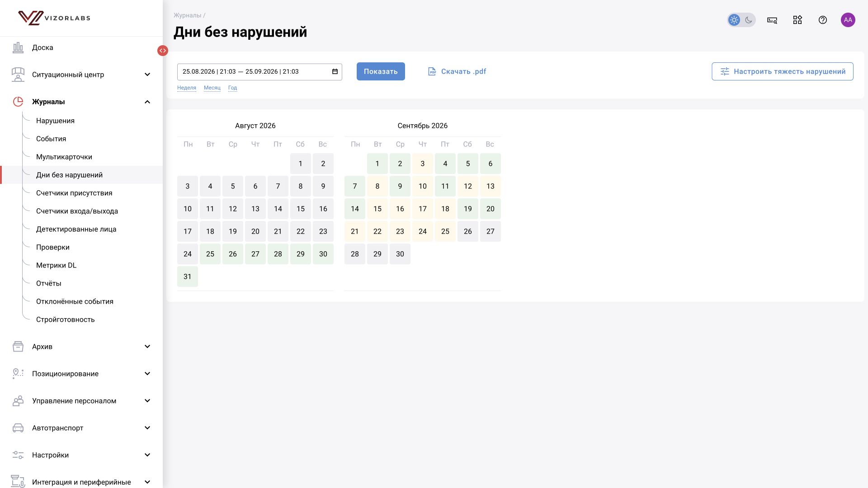Open the Нарушения journal

click(55, 121)
